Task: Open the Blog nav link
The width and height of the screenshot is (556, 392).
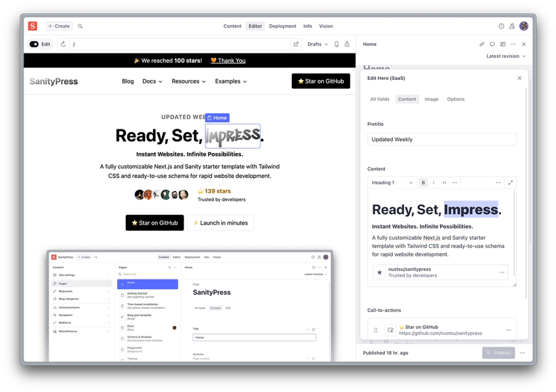Action: 128,81
